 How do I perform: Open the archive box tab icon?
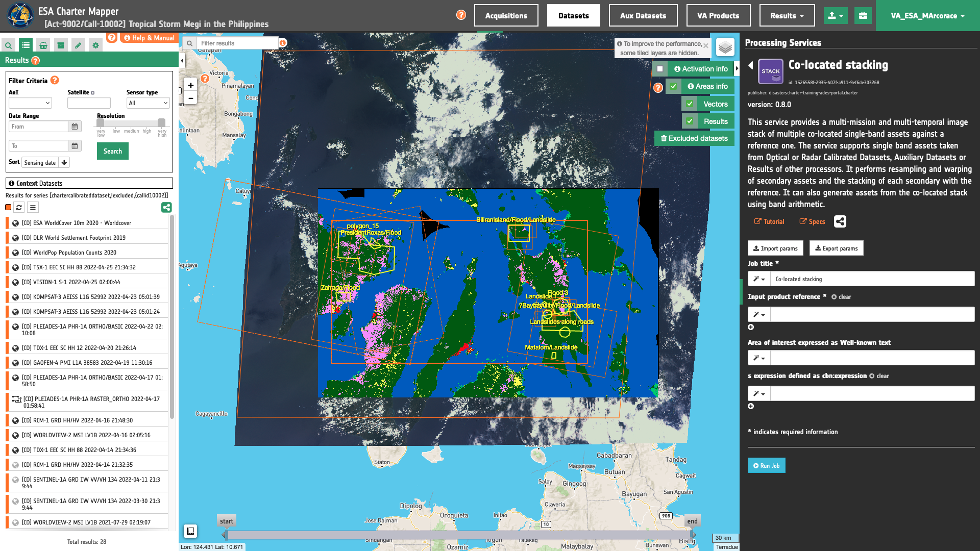pyautogui.click(x=61, y=45)
